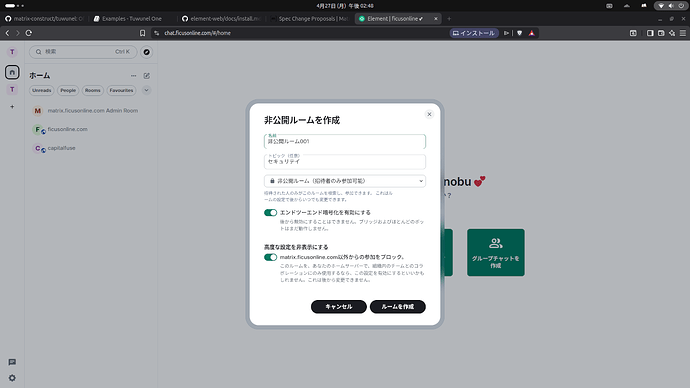Click the activities overview indicator
Image resolution: width=690 pixels, height=388 pixels.
(15, 6)
